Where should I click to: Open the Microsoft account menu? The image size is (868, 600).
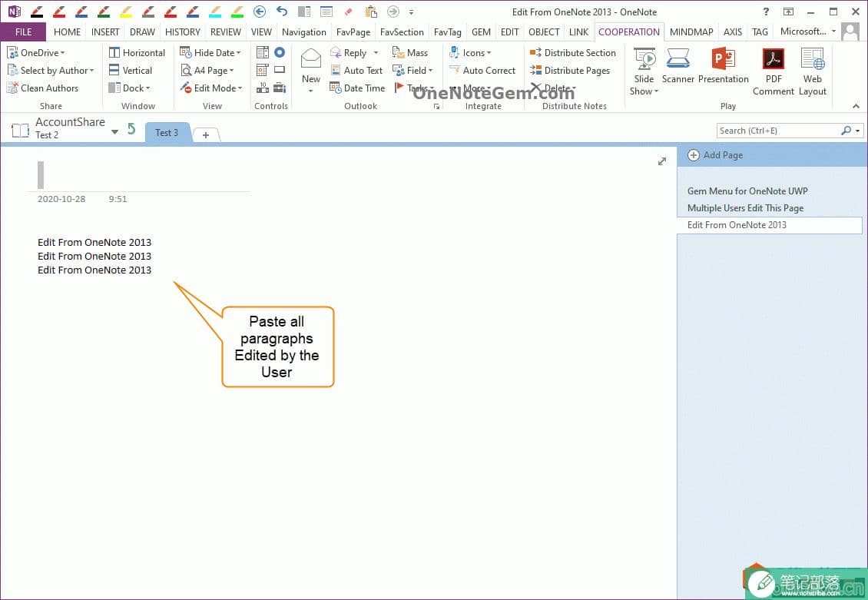tap(807, 31)
